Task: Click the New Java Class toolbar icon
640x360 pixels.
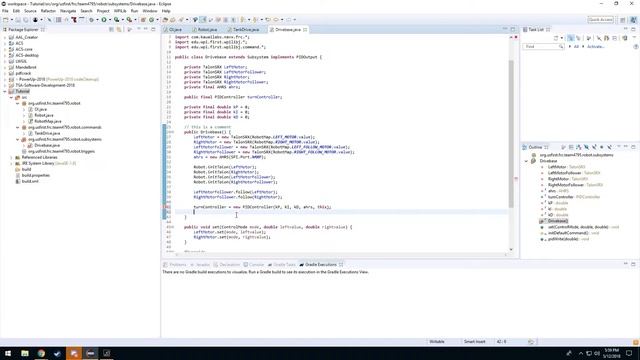Action: click(x=151, y=20)
